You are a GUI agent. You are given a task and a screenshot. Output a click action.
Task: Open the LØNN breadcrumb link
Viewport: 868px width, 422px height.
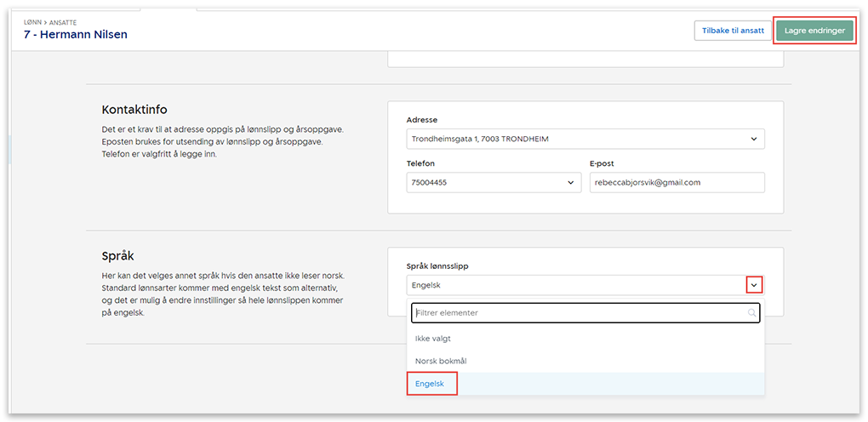click(33, 22)
